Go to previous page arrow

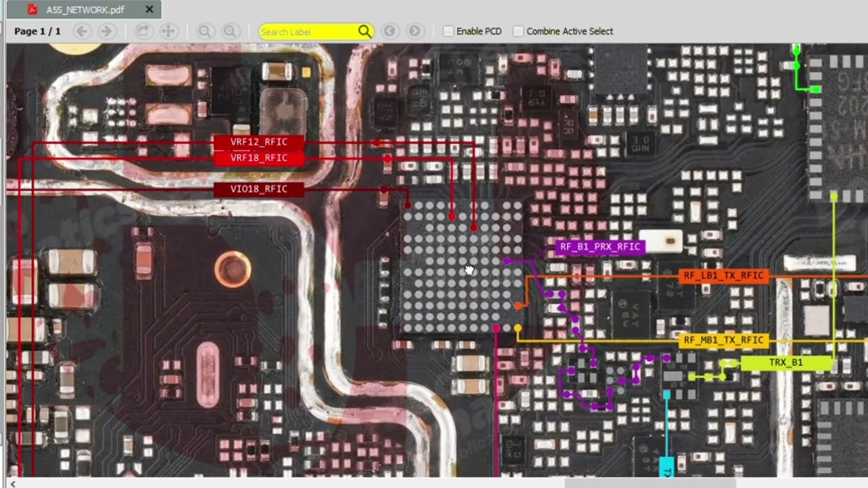point(81,31)
